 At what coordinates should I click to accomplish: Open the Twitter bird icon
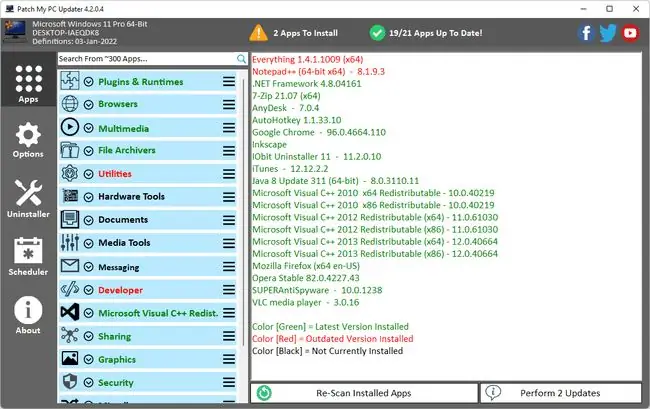point(608,33)
